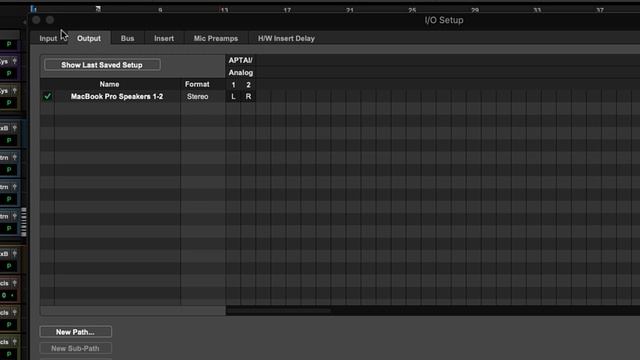Switch to the Input tab

48,38
